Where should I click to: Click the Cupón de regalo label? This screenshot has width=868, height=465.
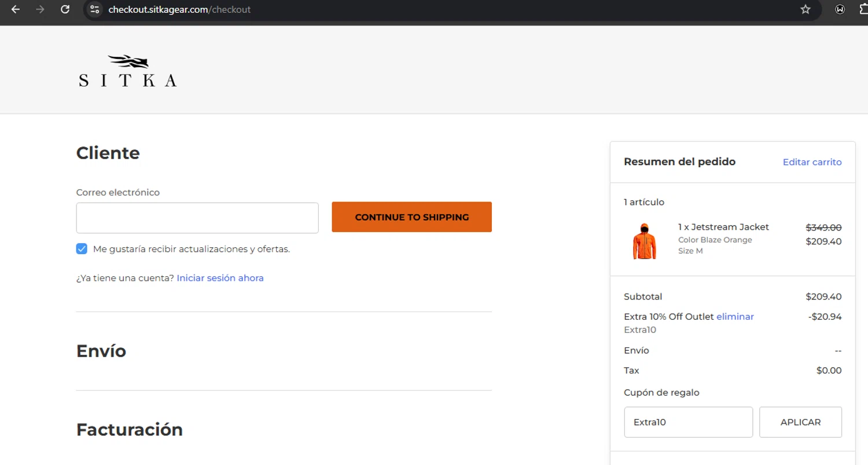pyautogui.click(x=661, y=393)
